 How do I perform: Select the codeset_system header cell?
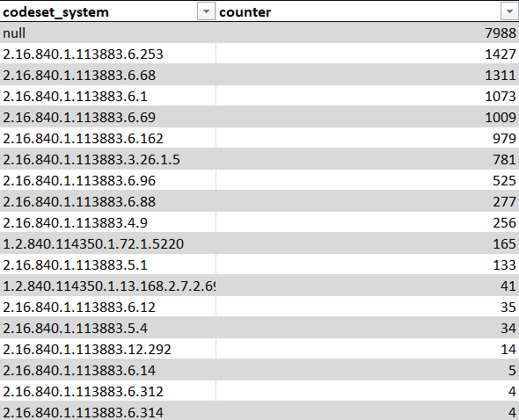click(x=108, y=11)
